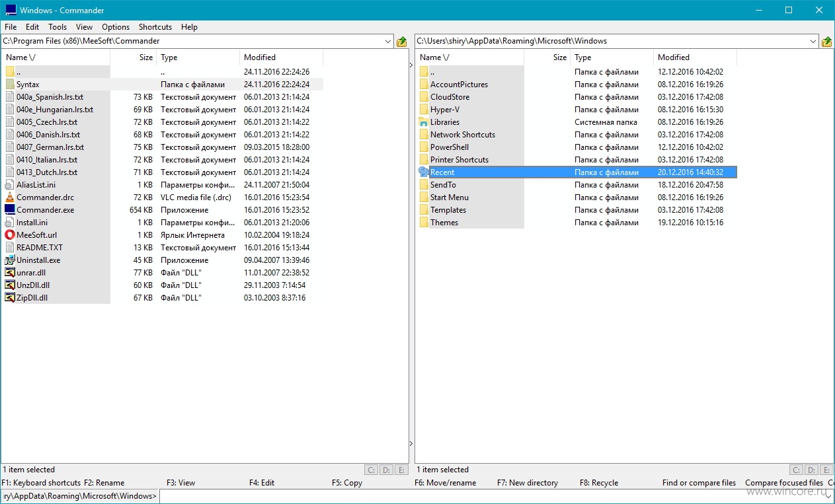Click the unrar.dll file icon
Viewport: 835px width, 504px height.
point(10,273)
